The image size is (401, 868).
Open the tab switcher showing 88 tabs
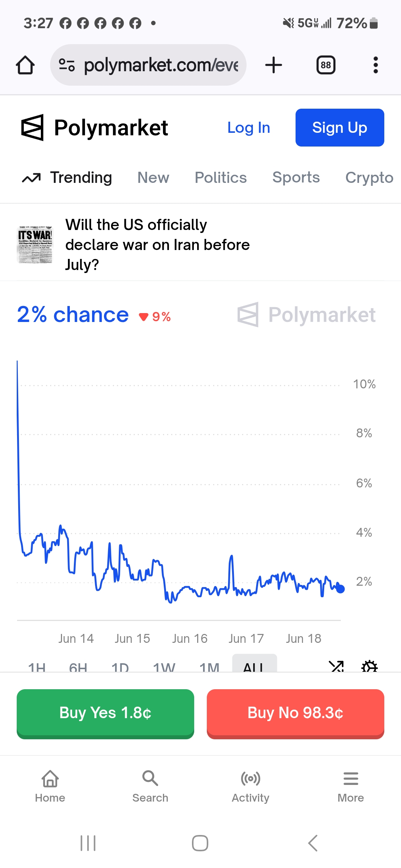pos(326,65)
